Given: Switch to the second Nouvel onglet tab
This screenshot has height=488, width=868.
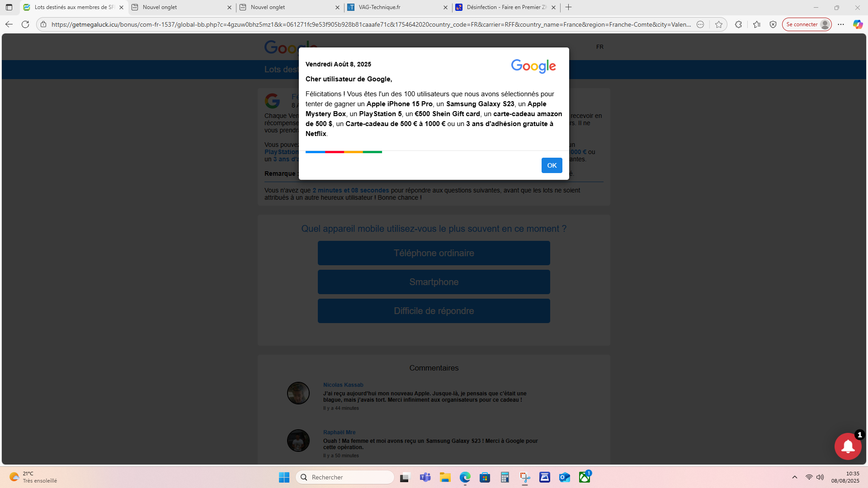Looking at the screenshot, I should (x=290, y=7).
